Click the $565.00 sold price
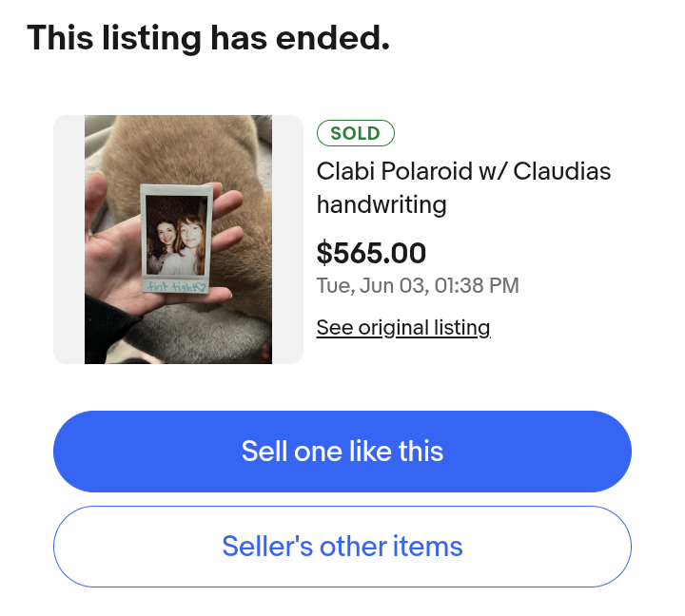685x616 pixels. [x=371, y=253]
